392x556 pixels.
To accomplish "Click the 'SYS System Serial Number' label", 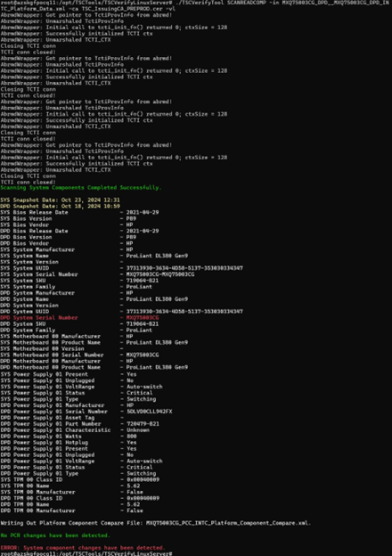I will 39,274.
